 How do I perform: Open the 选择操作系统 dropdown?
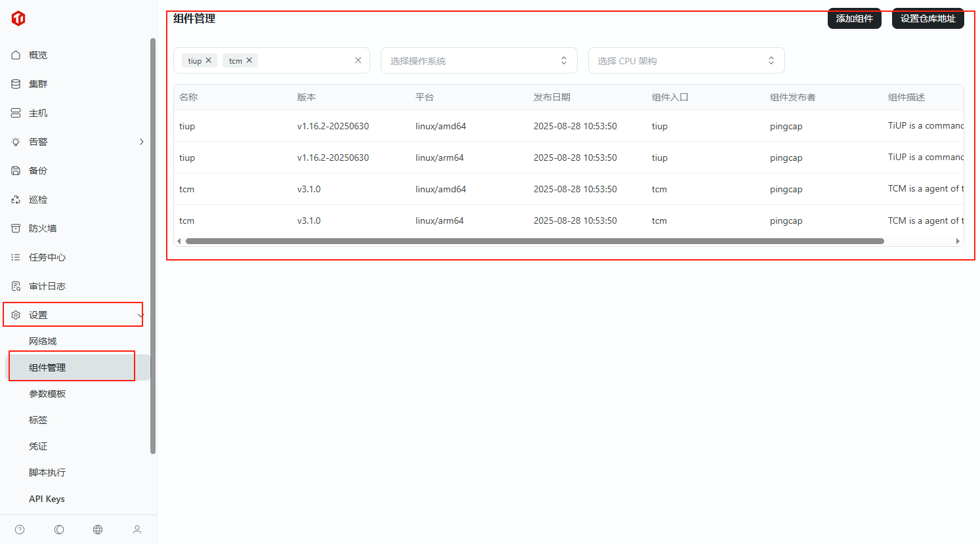click(x=479, y=60)
